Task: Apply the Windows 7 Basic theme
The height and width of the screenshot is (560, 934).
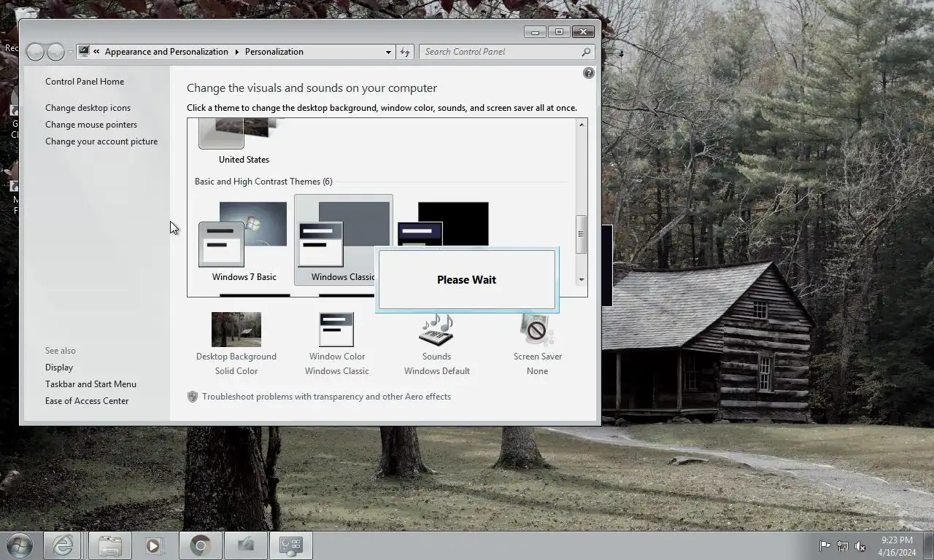Action: [x=244, y=241]
